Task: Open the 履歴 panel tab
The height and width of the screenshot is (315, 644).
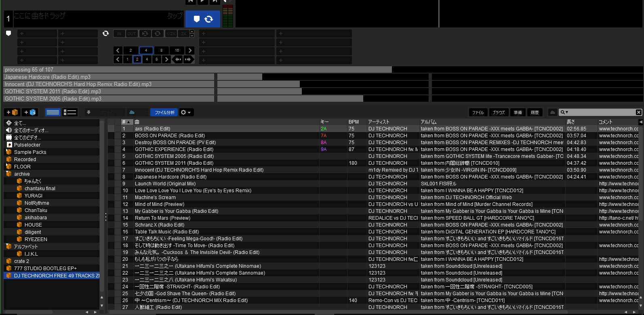Action: click(535, 112)
